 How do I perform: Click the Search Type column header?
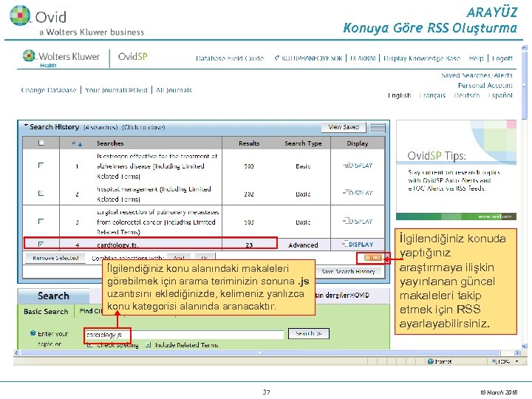(303, 143)
